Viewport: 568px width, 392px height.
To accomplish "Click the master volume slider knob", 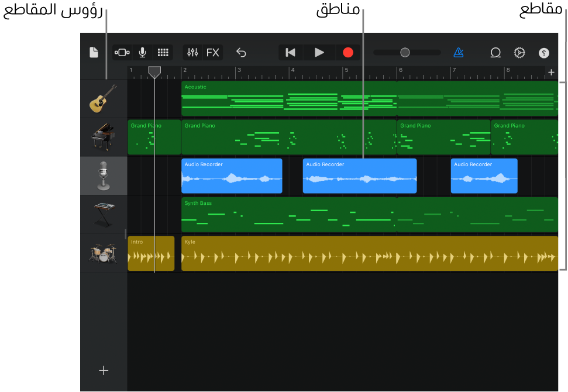I will pyautogui.click(x=405, y=53).
